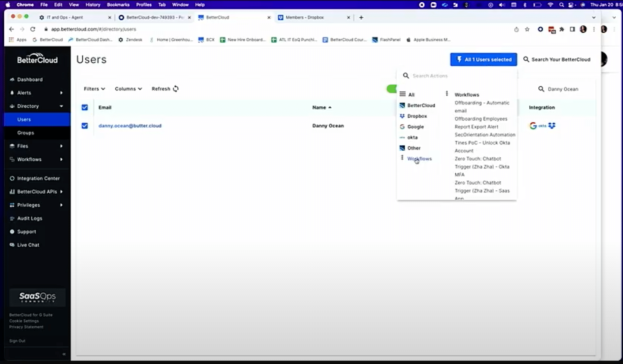Select Workflows category in actions menu
The image size is (623, 364).
click(416, 159)
